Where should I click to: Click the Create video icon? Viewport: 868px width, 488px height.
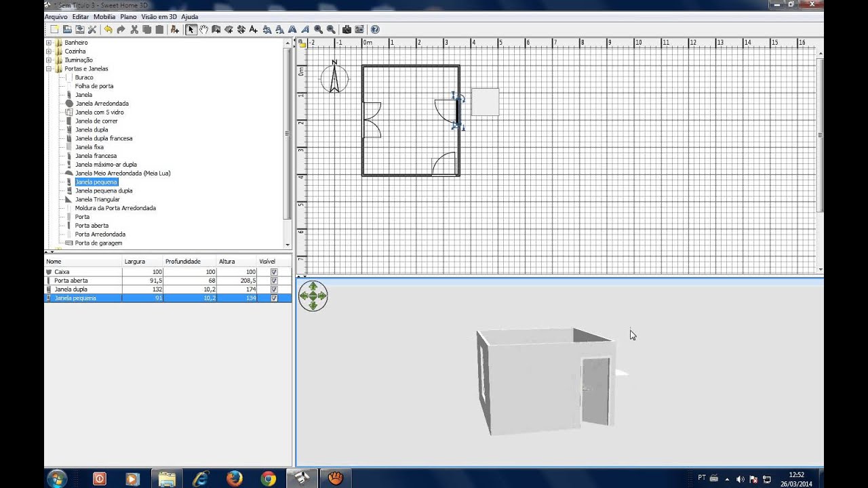(x=359, y=30)
